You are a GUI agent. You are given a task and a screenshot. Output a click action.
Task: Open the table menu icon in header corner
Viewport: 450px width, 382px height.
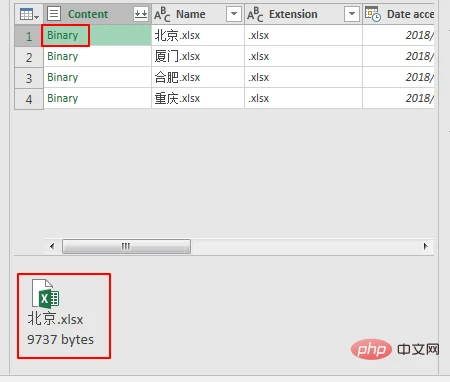tap(29, 14)
